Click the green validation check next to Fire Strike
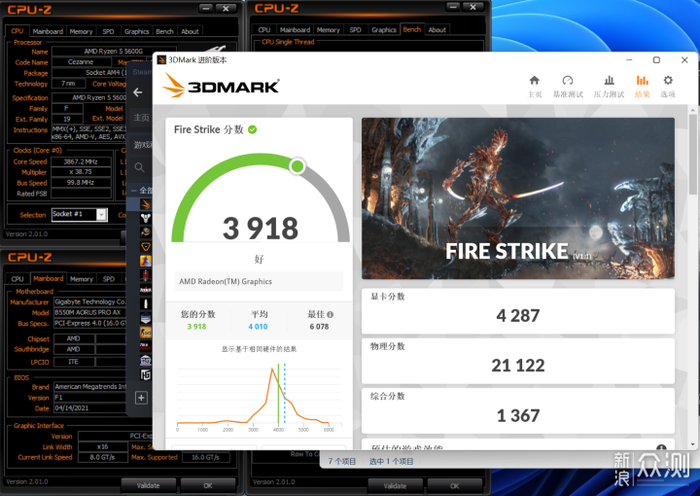The height and width of the screenshot is (496, 700). [x=252, y=129]
